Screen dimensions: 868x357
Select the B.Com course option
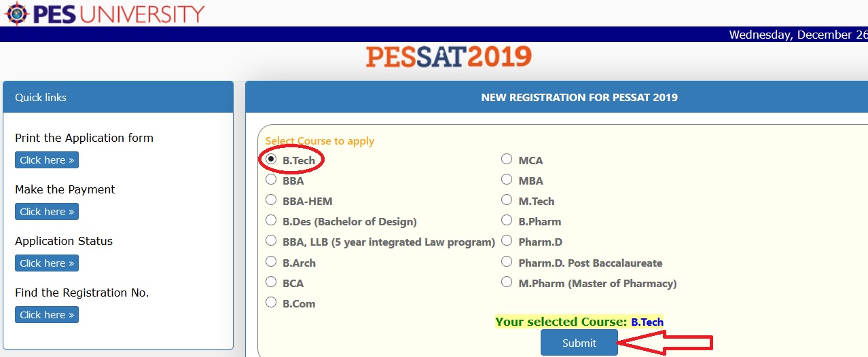click(271, 302)
